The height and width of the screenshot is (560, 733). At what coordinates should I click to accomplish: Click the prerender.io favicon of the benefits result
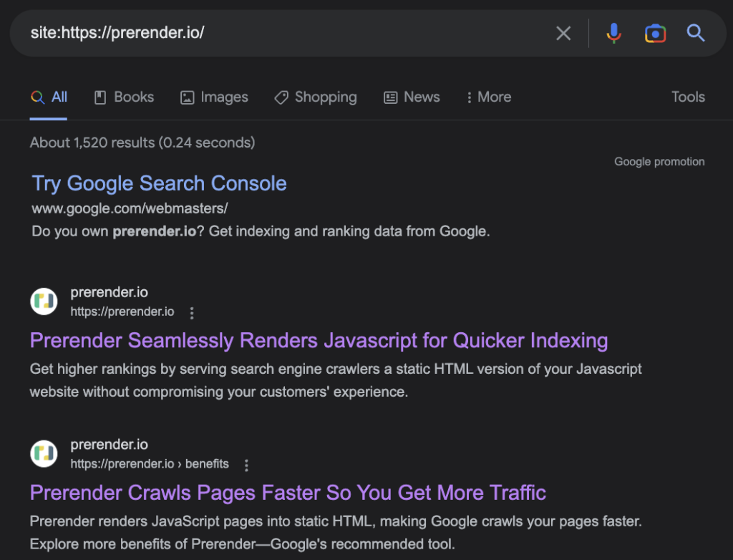coord(44,453)
